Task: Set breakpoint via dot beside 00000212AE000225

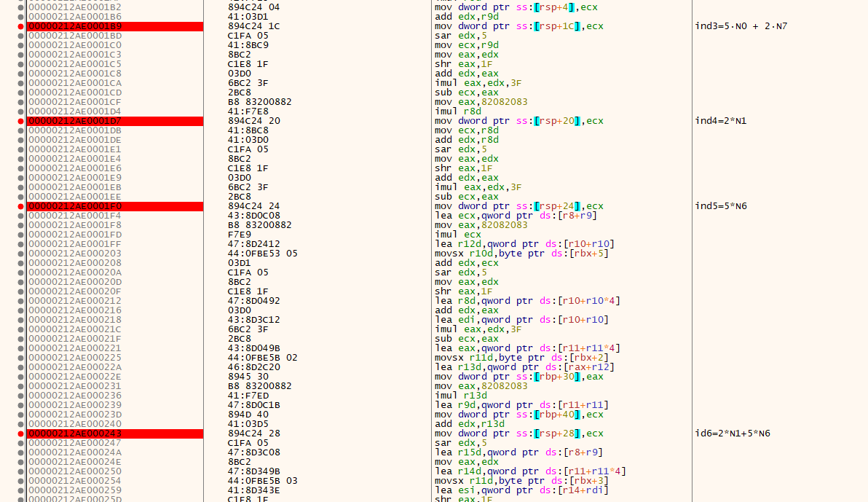Action: pos(21,358)
